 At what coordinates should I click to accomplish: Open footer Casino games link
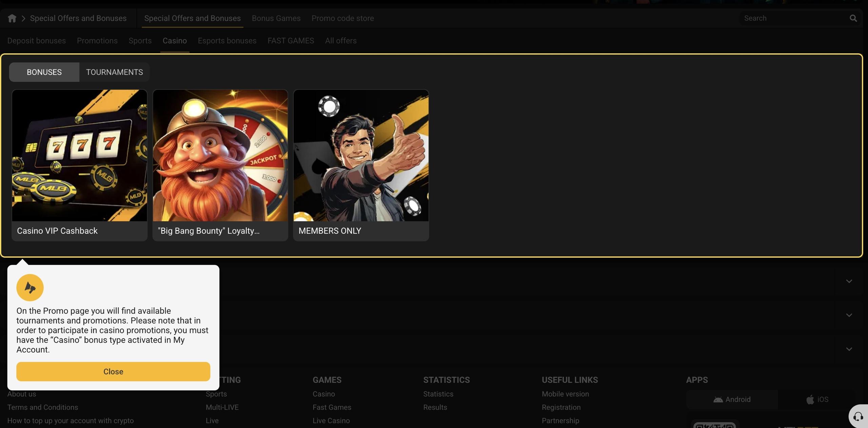tap(324, 394)
